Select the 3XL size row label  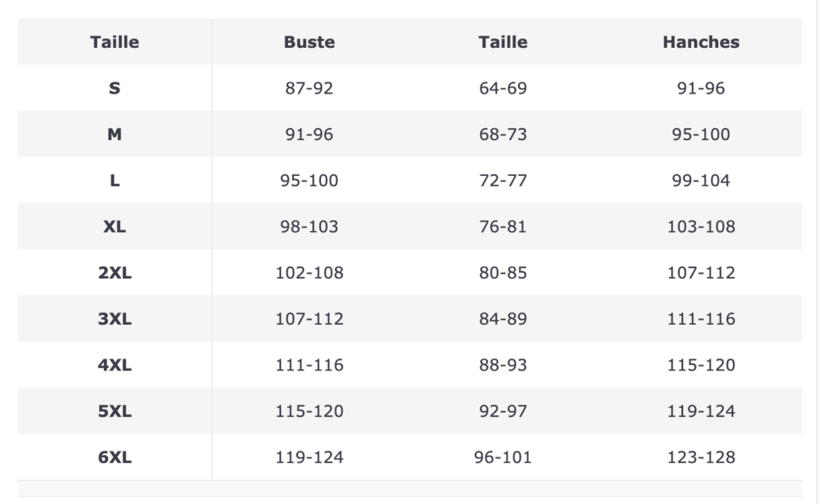115,318
